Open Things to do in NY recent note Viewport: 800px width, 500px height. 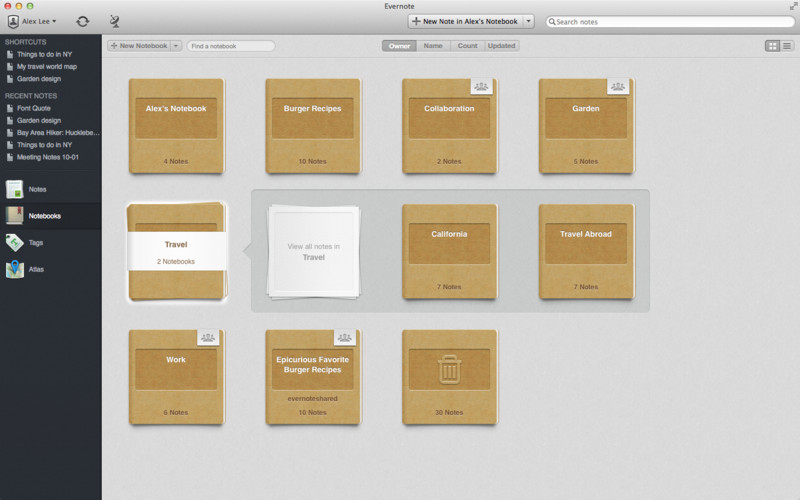pyautogui.click(x=44, y=145)
